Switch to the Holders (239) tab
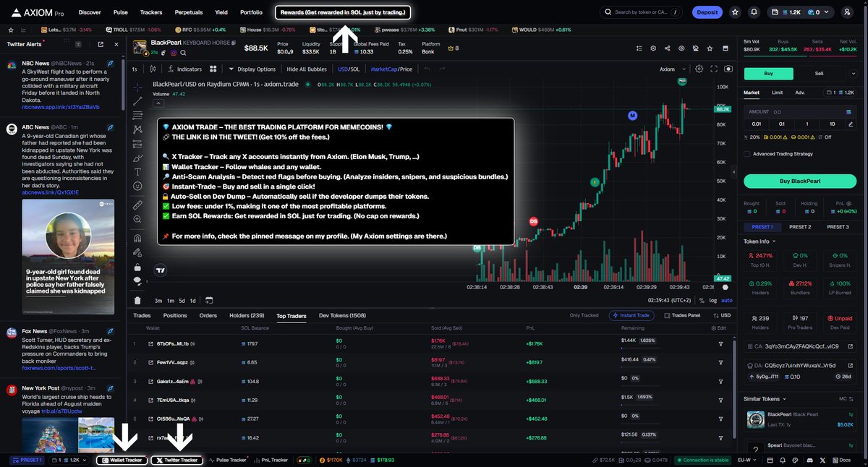This screenshot has height=467, width=868. [x=247, y=316]
